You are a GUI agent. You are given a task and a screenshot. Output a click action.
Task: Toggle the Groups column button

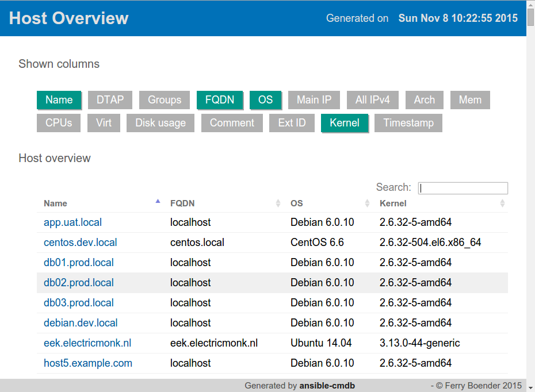pyautogui.click(x=165, y=100)
